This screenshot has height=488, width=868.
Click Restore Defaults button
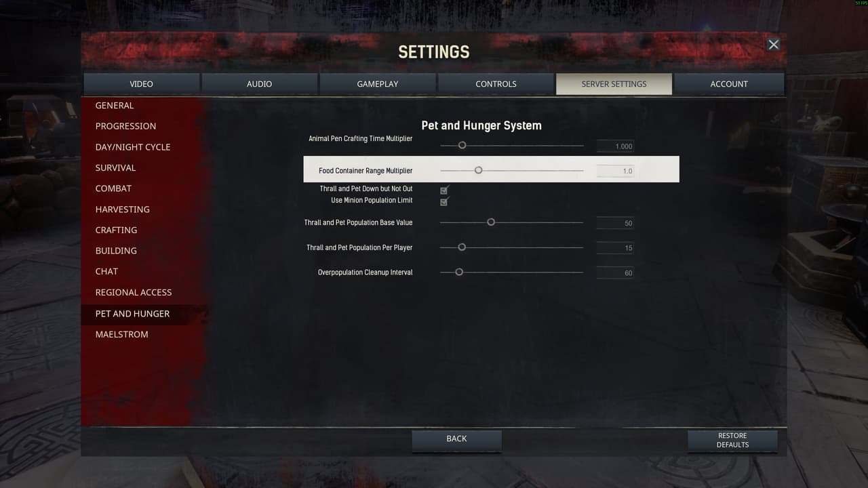coord(732,441)
